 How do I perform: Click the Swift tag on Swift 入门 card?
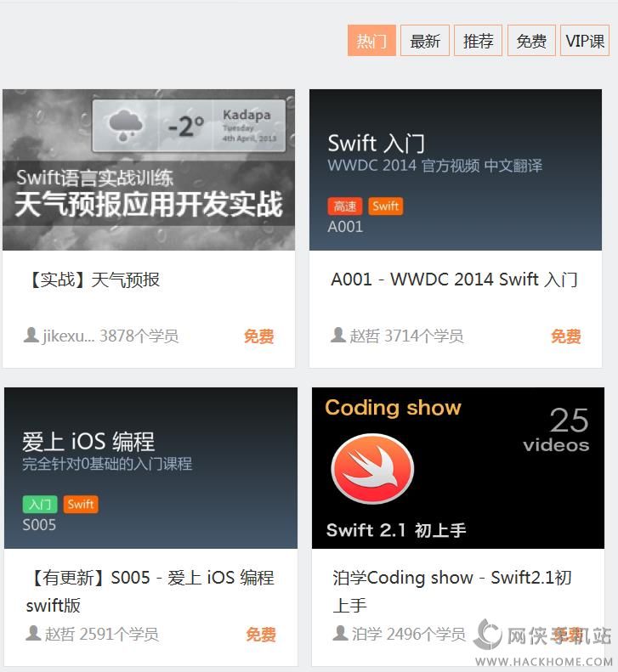(x=386, y=206)
